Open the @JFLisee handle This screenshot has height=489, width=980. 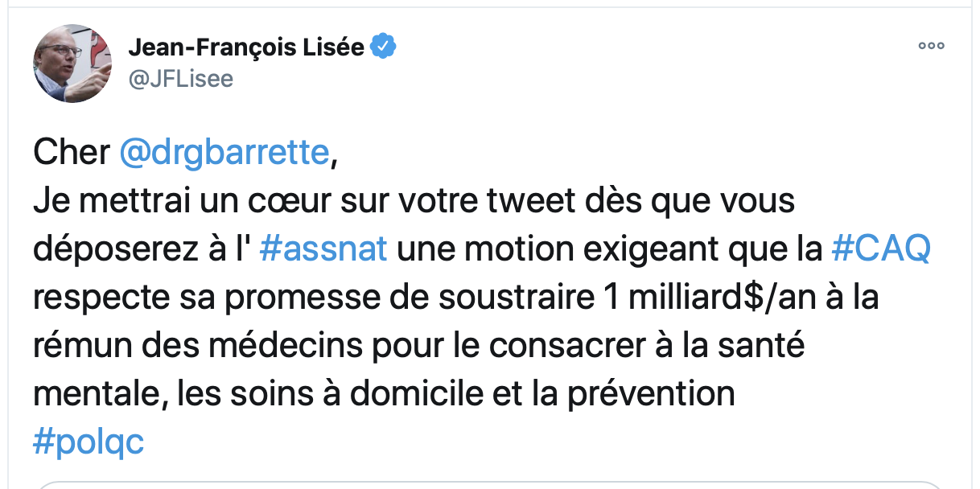pyautogui.click(x=181, y=80)
